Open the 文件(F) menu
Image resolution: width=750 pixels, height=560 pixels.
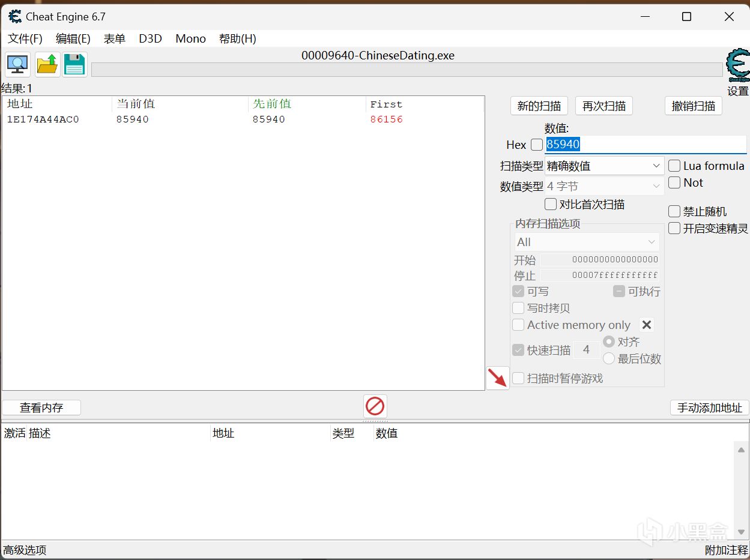[x=25, y=38]
